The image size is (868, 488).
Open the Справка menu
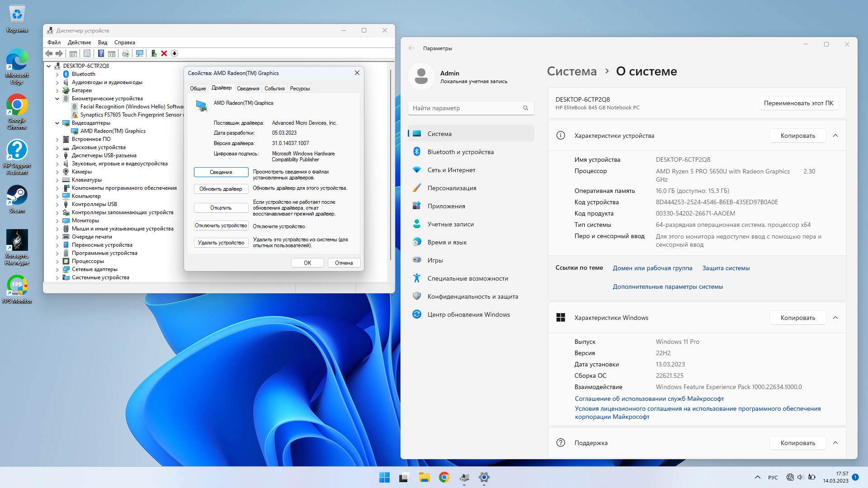125,42
